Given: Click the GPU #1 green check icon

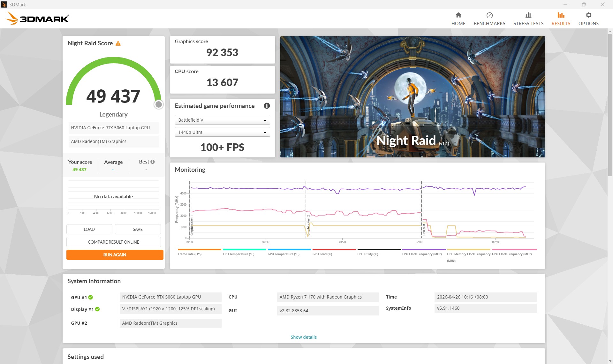Looking at the screenshot, I should click(x=91, y=297).
